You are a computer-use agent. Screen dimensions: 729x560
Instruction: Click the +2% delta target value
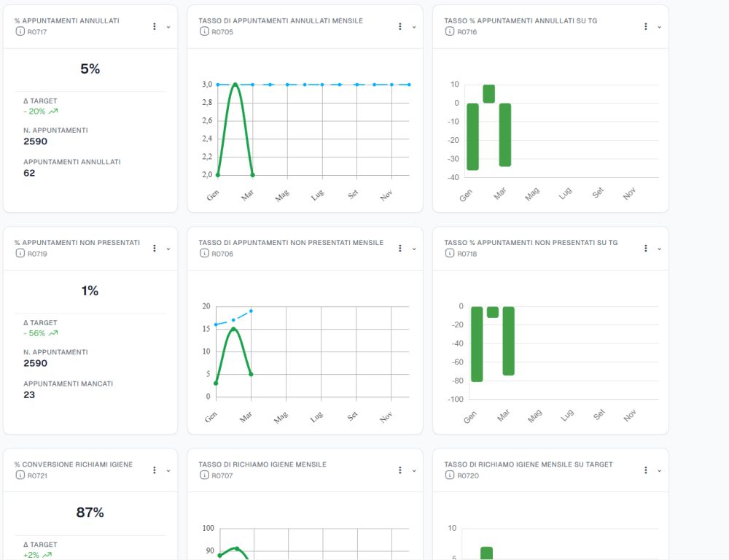pyautogui.click(x=31, y=555)
